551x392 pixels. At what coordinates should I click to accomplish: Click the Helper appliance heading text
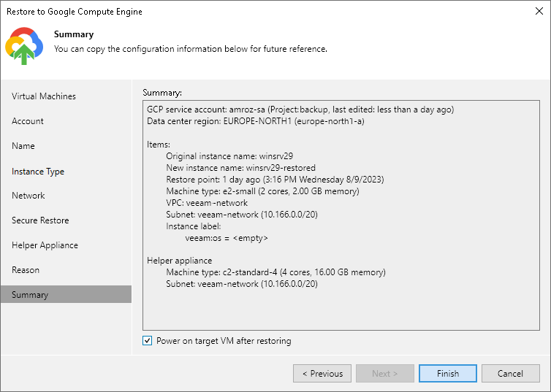click(179, 261)
